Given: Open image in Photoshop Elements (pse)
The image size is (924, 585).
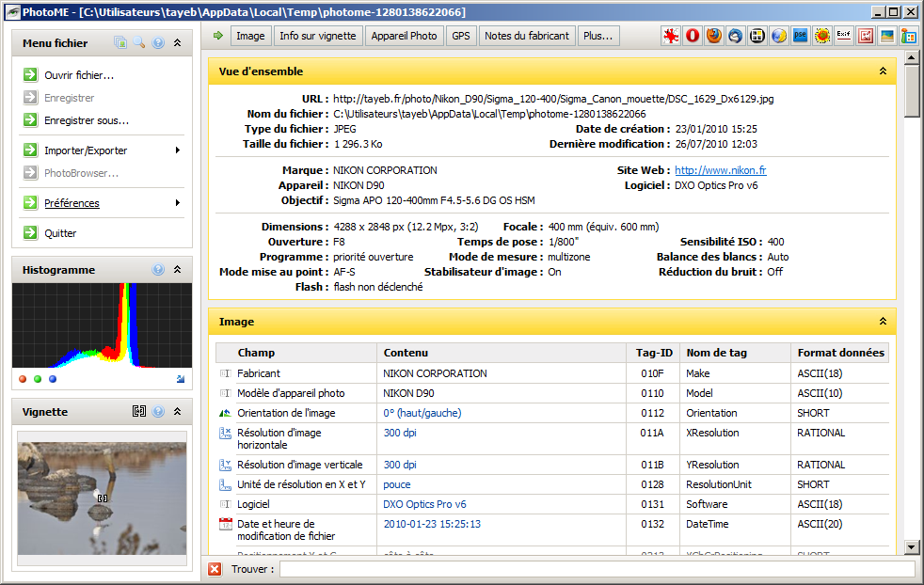Looking at the screenshot, I should point(800,36).
